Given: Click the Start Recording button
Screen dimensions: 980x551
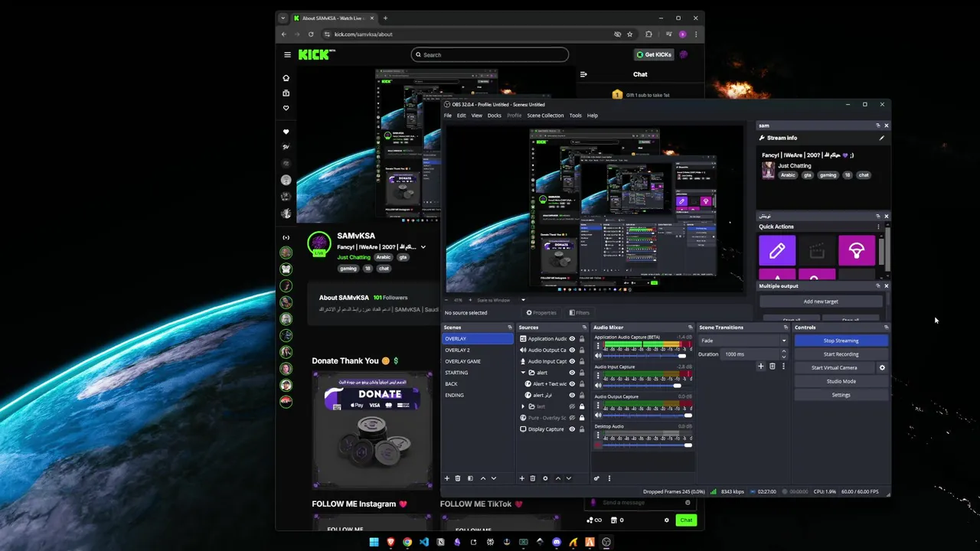Looking at the screenshot, I should [841, 354].
